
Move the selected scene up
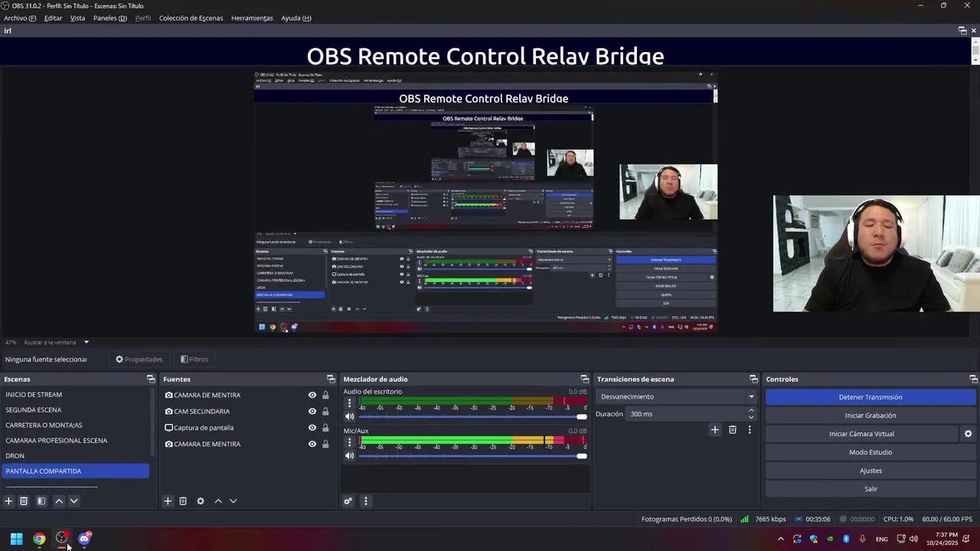(x=59, y=501)
